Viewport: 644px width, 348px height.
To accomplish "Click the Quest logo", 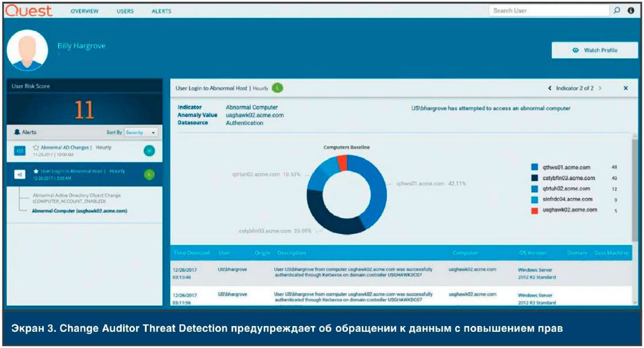I will point(29,10).
